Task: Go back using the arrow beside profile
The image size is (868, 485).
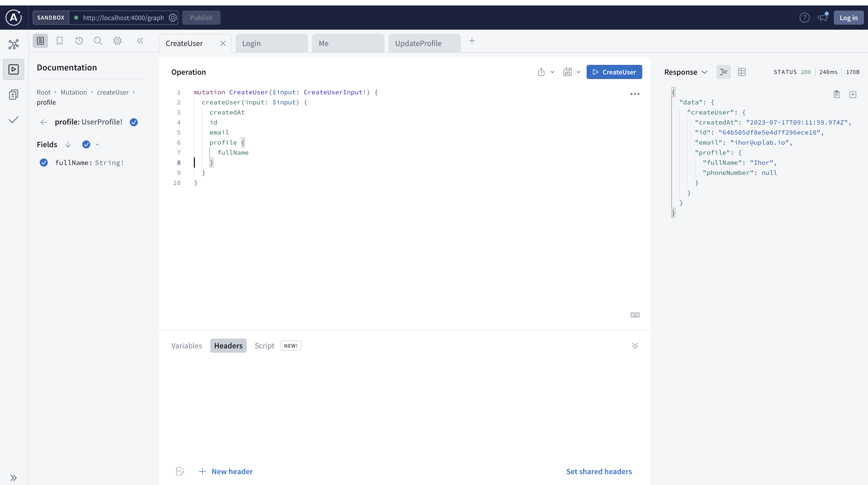Action: pos(44,122)
